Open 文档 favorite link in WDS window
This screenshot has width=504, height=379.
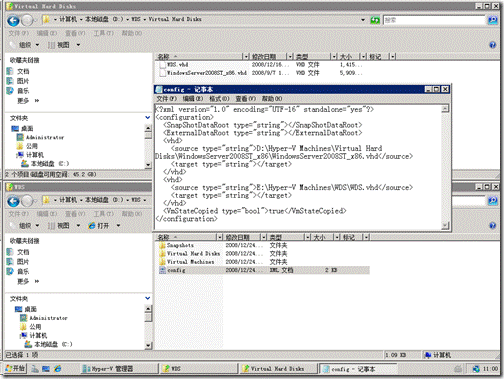click(x=19, y=252)
